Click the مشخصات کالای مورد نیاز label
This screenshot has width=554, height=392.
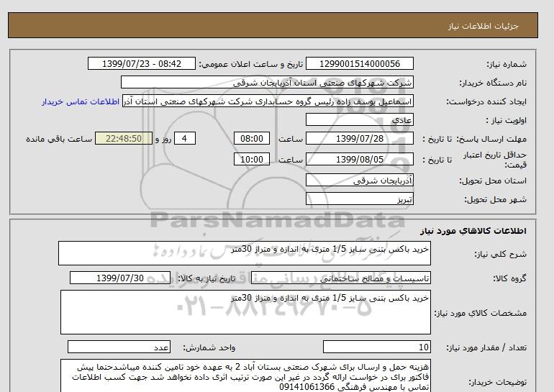[481, 313]
